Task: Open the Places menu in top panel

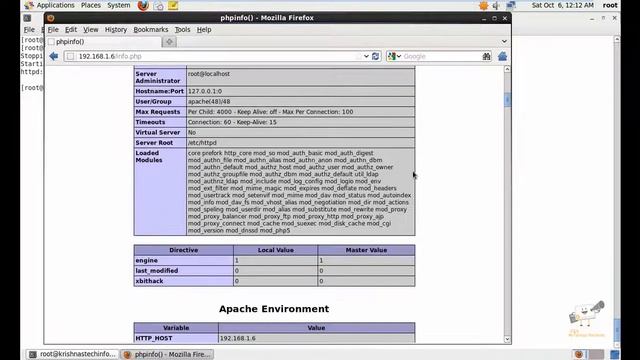Action: tap(91, 5)
